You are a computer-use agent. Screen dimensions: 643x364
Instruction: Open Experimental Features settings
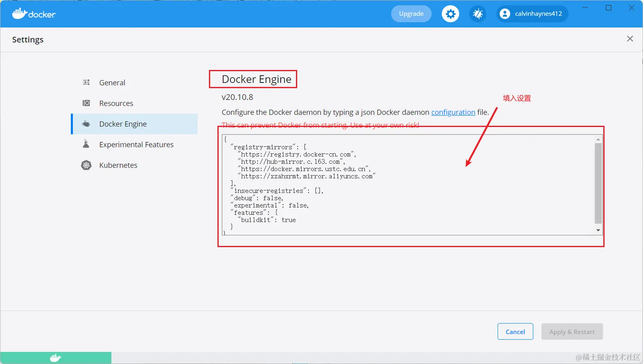pos(135,144)
